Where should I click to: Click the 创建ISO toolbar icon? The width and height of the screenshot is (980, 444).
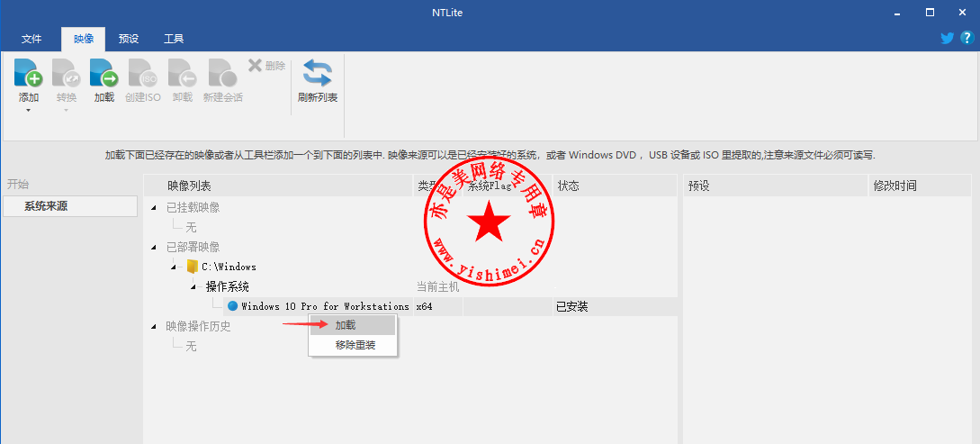(x=142, y=73)
